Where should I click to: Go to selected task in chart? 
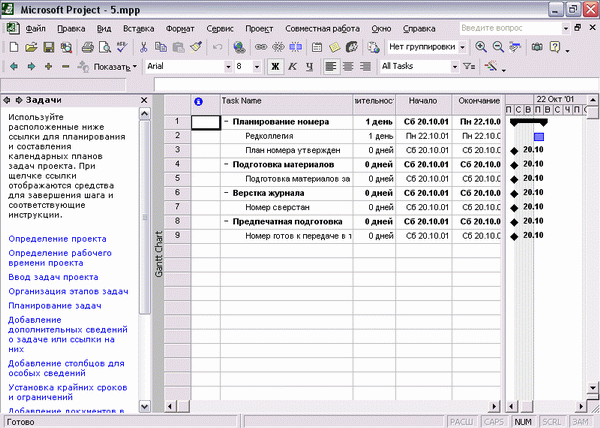tap(515, 47)
